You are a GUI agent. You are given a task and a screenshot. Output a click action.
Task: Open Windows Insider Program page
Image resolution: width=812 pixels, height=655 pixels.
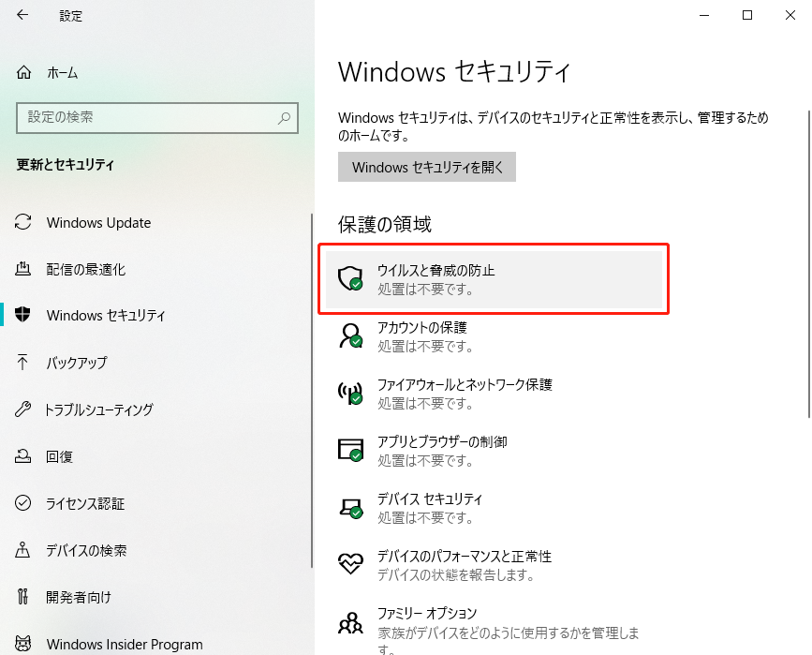[x=125, y=644]
